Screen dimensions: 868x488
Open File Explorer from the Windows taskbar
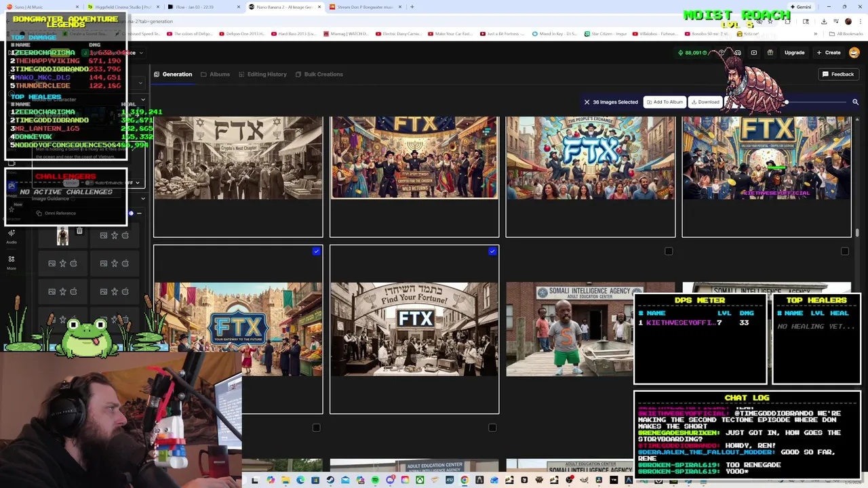[x=285, y=481]
